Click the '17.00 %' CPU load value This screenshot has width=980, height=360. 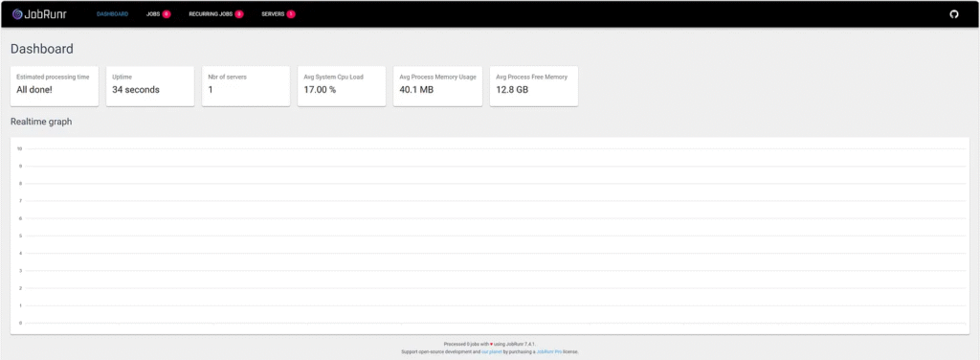click(x=320, y=90)
